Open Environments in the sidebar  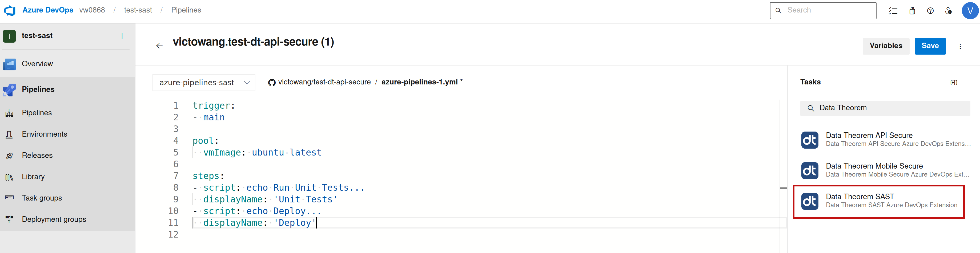click(45, 134)
